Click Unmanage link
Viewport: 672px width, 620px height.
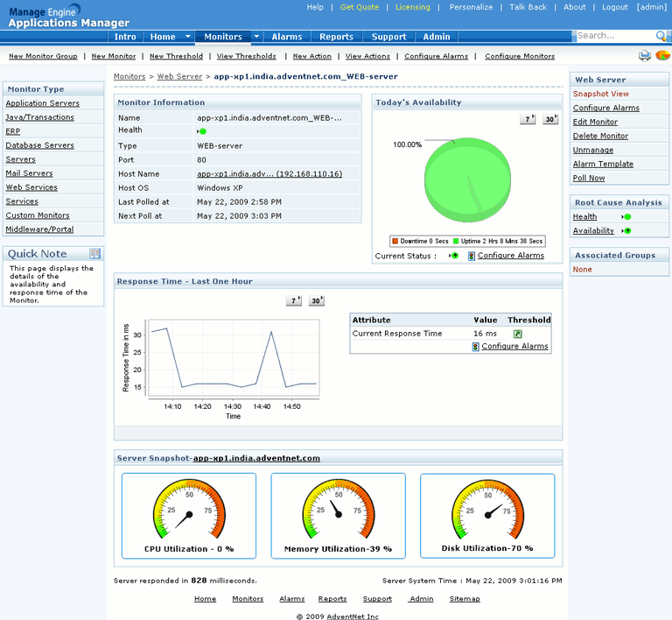(593, 150)
